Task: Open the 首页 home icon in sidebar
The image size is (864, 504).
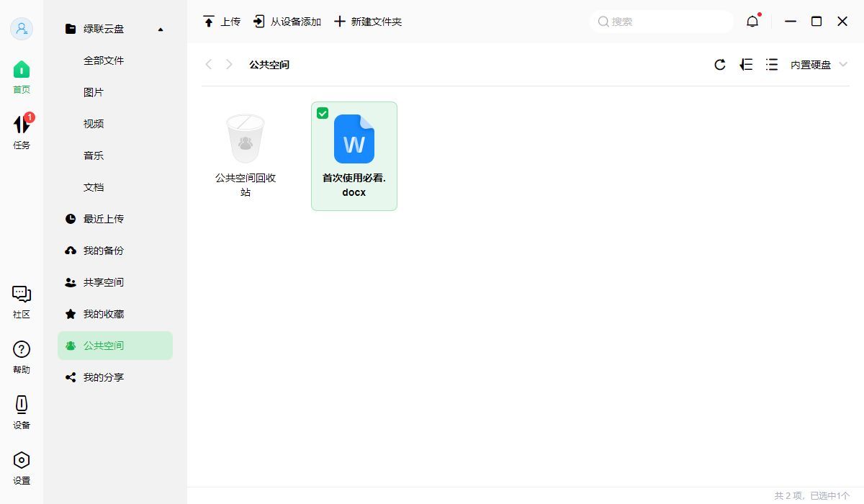Action: 21,76
